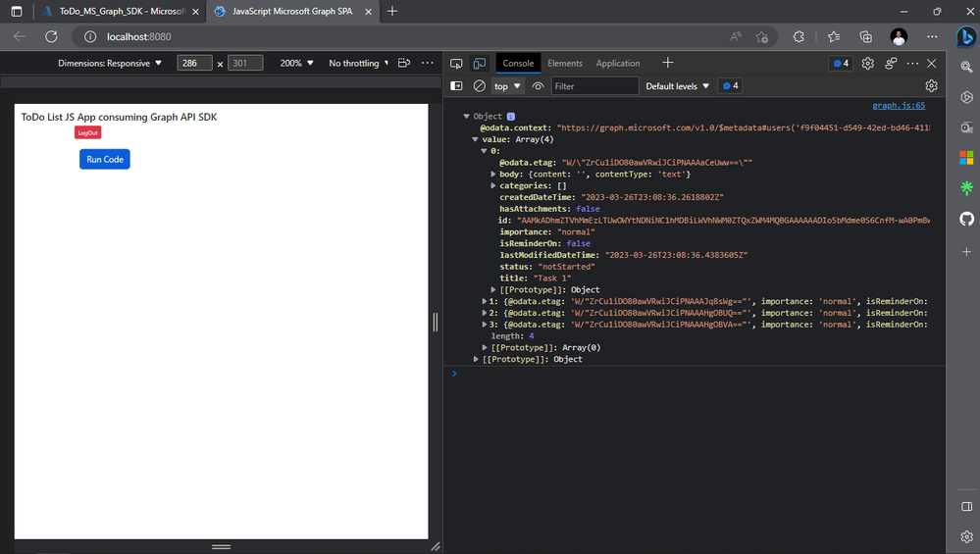Open the tab actions menu icon
The height and width of the screenshot is (554, 980).
17,11
